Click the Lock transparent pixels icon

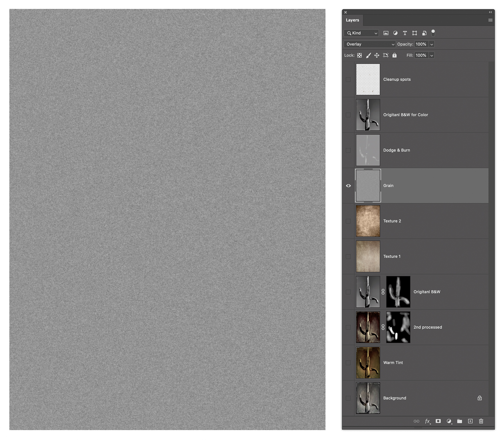tap(360, 55)
